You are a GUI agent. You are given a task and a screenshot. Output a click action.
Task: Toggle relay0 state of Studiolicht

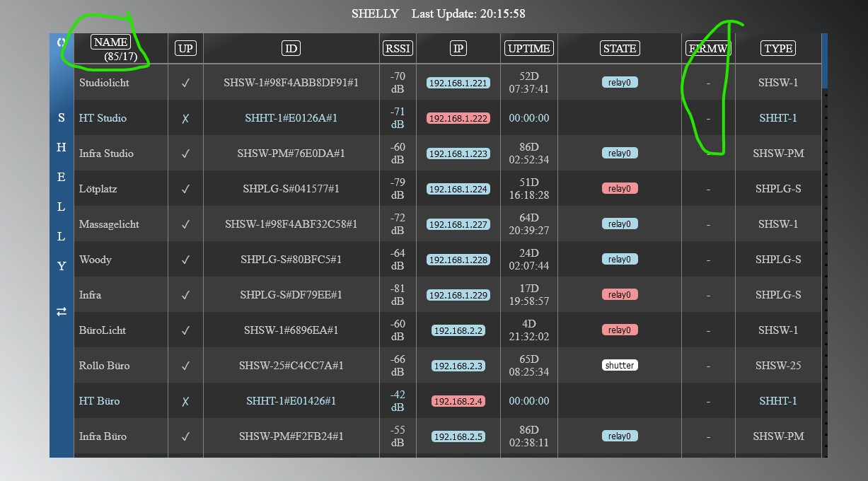[620, 83]
